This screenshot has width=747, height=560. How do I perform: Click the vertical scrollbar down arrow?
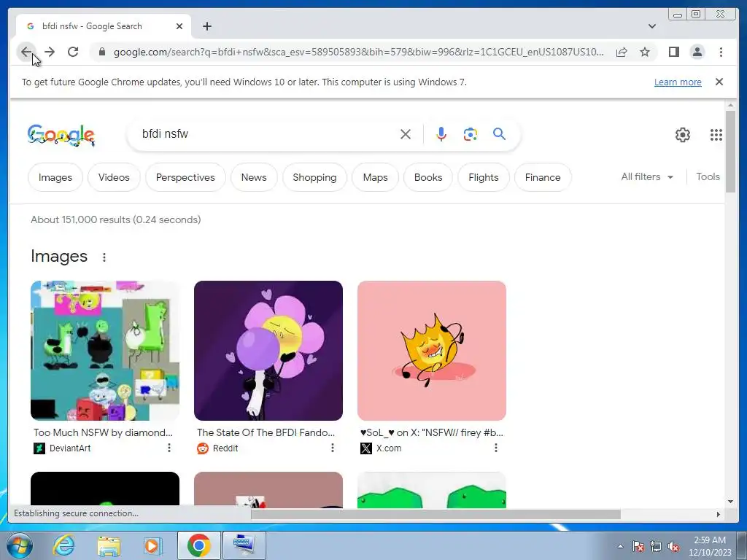coord(730,502)
